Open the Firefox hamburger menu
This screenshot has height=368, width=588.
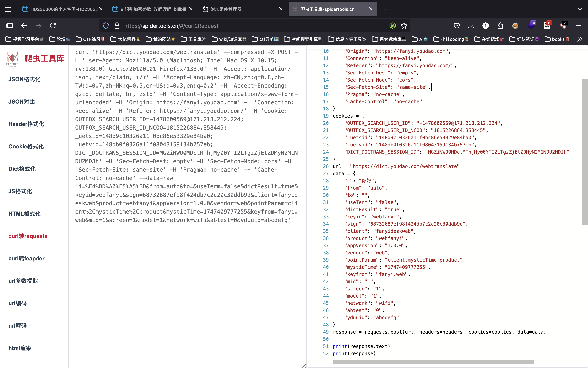point(578,26)
